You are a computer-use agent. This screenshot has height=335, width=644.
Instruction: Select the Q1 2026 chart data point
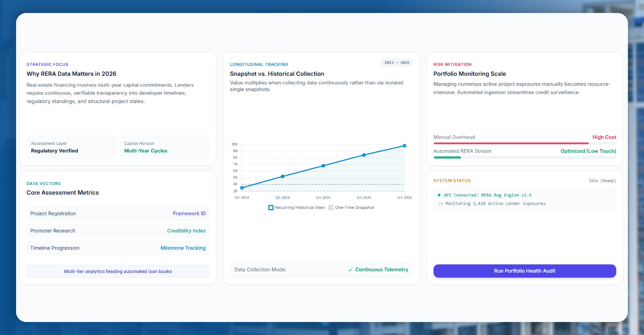point(404,146)
